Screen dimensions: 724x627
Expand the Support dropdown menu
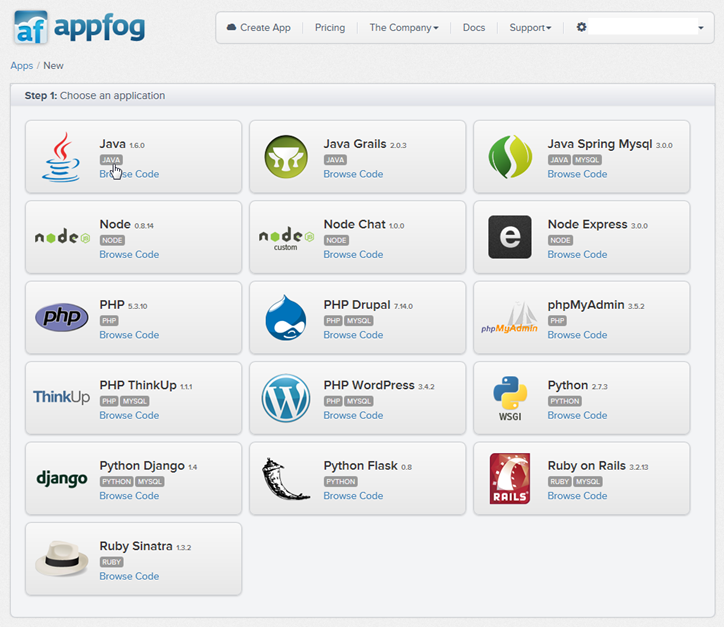coord(530,28)
